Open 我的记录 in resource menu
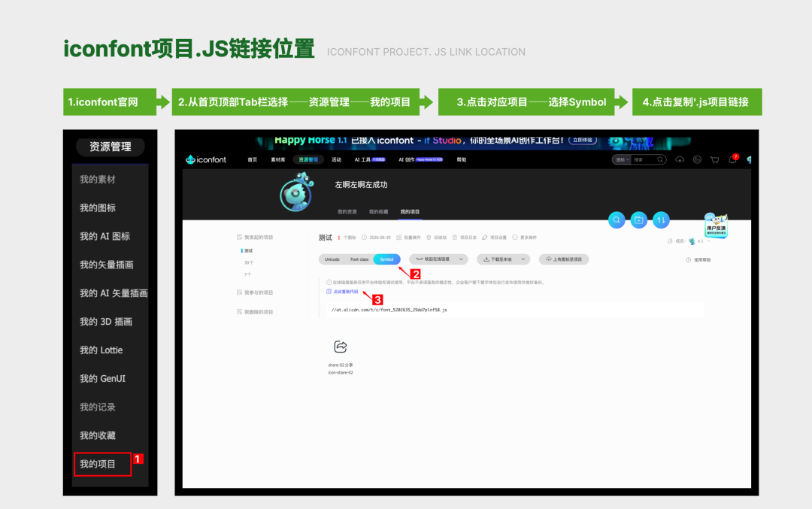The height and width of the screenshot is (509, 812). (x=97, y=408)
